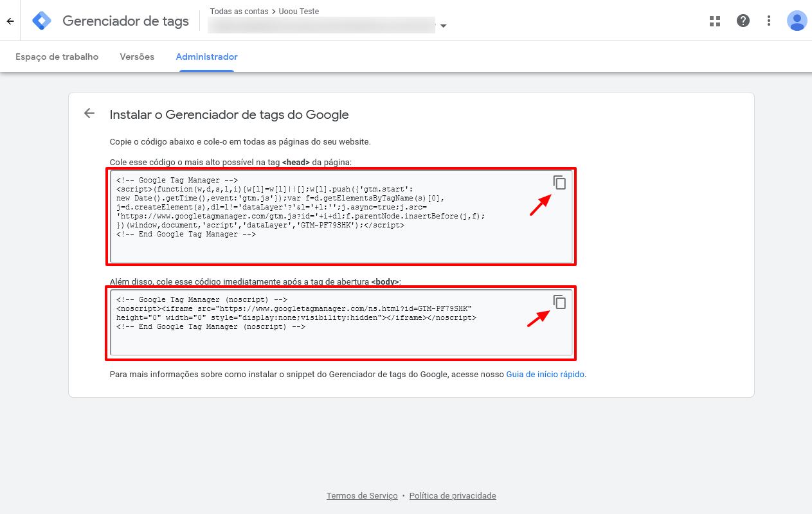Copy the body noscript snippet
The image size is (812, 514).
(x=560, y=302)
